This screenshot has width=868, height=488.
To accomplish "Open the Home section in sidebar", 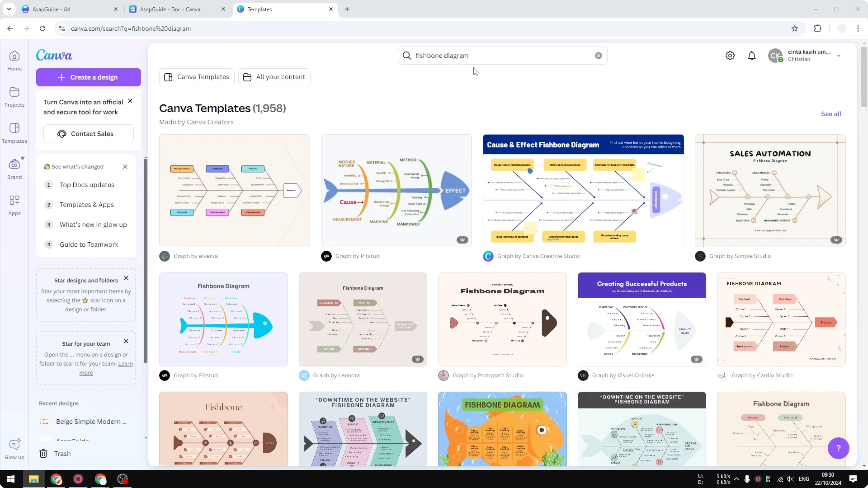I will (14, 61).
